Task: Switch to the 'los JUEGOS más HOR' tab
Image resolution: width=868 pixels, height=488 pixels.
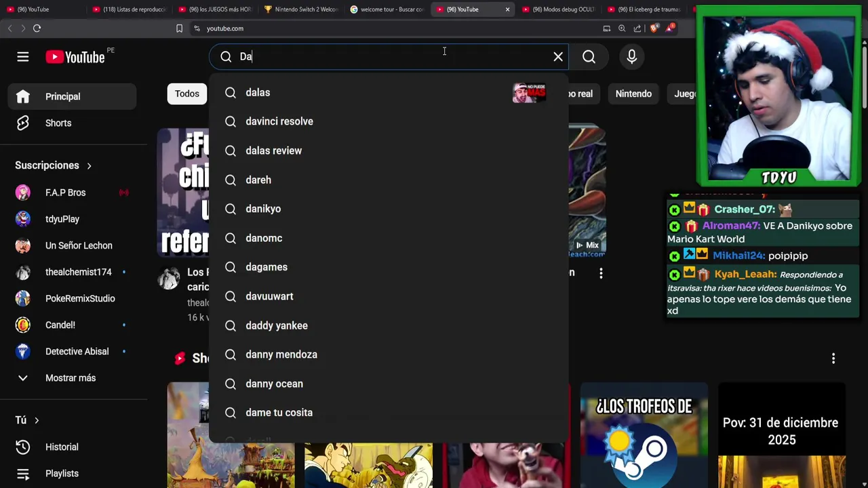Action: click(x=214, y=9)
